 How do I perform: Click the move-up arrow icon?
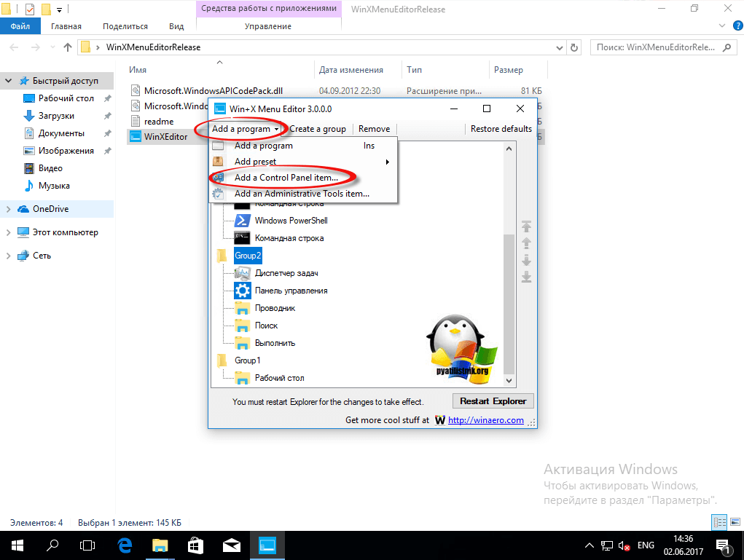tap(526, 242)
